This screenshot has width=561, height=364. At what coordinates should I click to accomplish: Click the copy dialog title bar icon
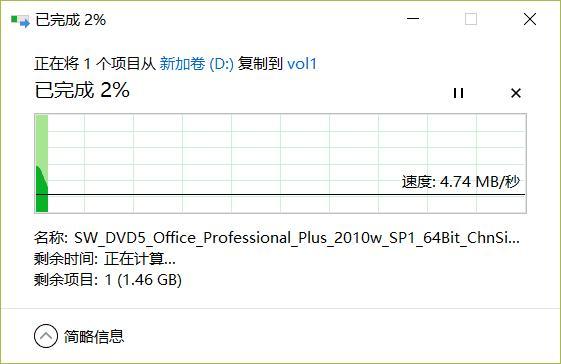20,21
